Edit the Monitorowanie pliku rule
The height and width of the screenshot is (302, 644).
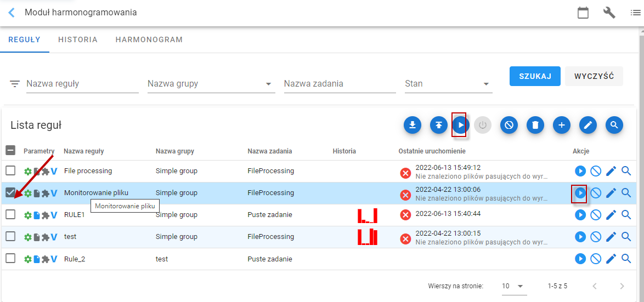click(x=611, y=192)
